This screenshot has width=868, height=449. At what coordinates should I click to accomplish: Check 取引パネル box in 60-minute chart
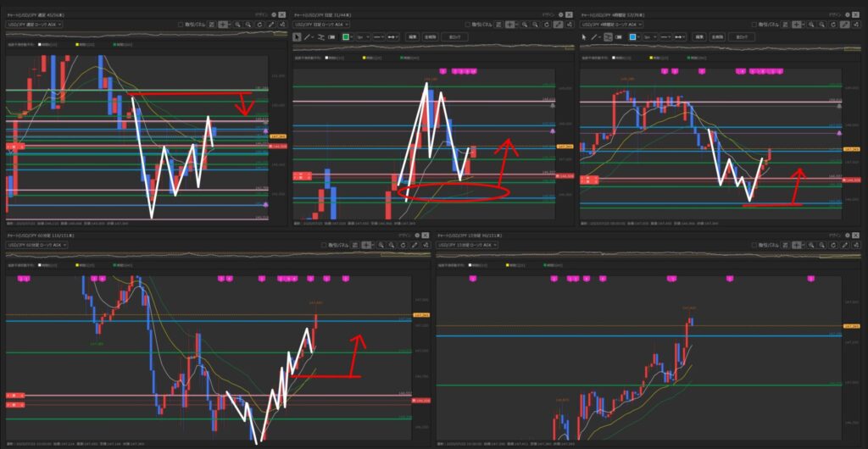tap(324, 245)
